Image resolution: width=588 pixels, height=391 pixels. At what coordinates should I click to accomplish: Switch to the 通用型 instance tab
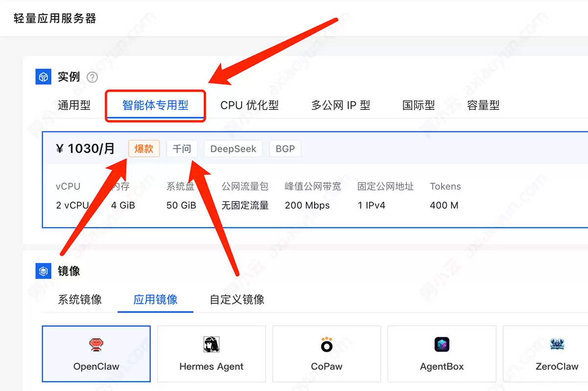point(74,105)
